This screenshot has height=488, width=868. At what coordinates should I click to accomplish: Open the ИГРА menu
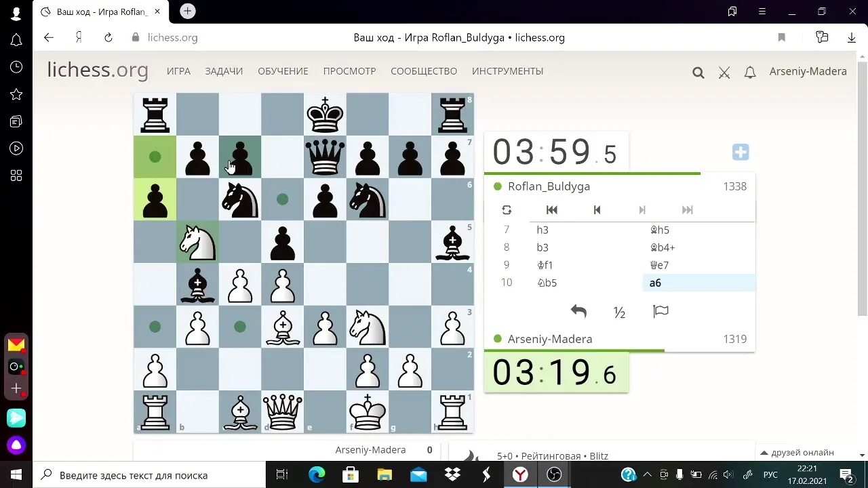pyautogui.click(x=178, y=71)
